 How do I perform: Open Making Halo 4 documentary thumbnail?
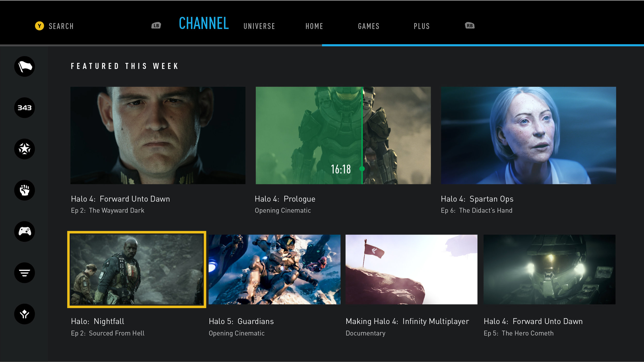[411, 269]
